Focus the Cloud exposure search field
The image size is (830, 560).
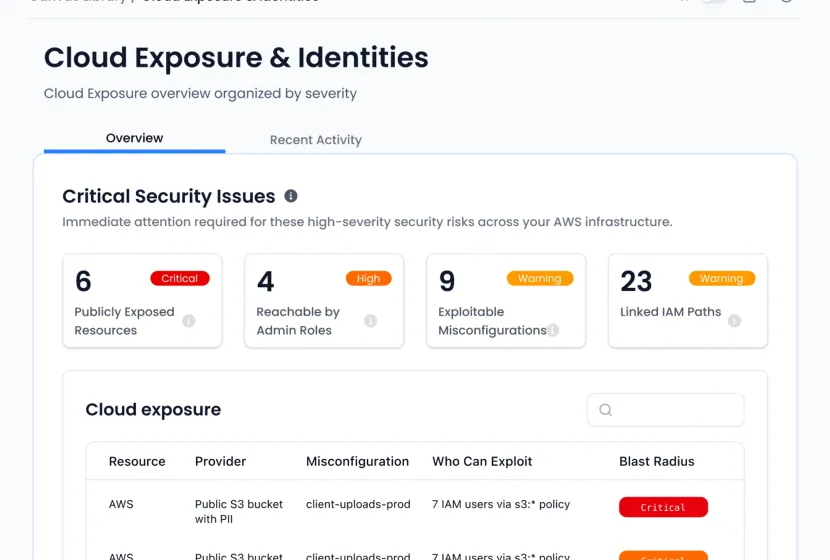[665, 410]
